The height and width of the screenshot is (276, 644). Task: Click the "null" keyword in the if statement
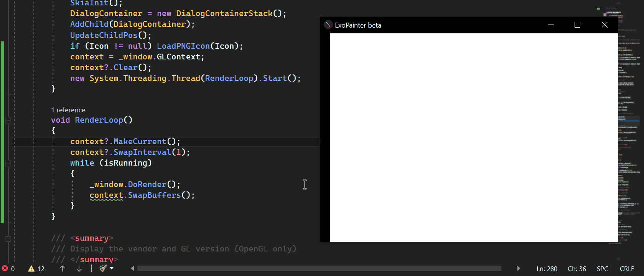137,46
